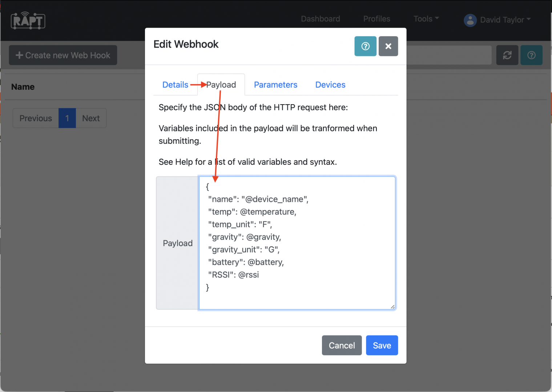Screen dimensions: 552x392
Task: Select the Payload tab
Action: 221,85
